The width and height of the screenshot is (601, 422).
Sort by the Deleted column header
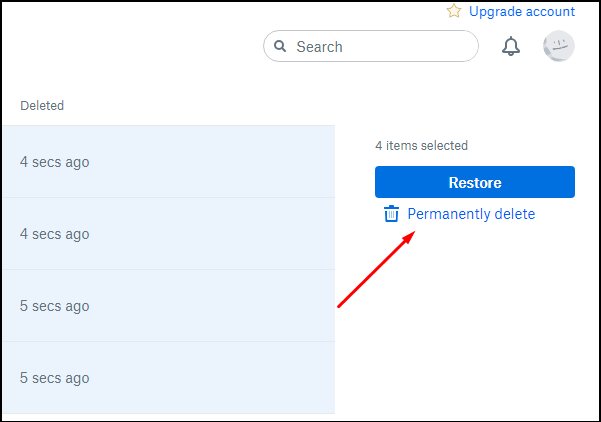pyautogui.click(x=42, y=105)
